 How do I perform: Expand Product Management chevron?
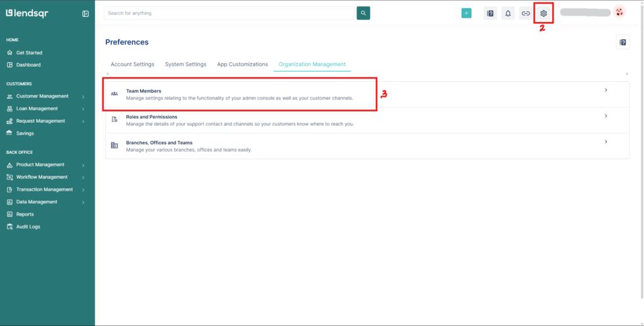pos(83,166)
